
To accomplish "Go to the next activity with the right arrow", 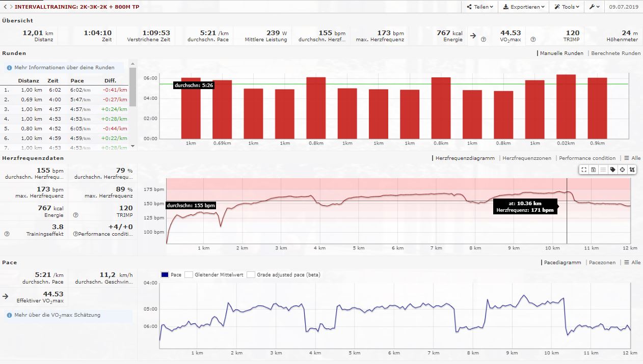I will click(11, 7).
